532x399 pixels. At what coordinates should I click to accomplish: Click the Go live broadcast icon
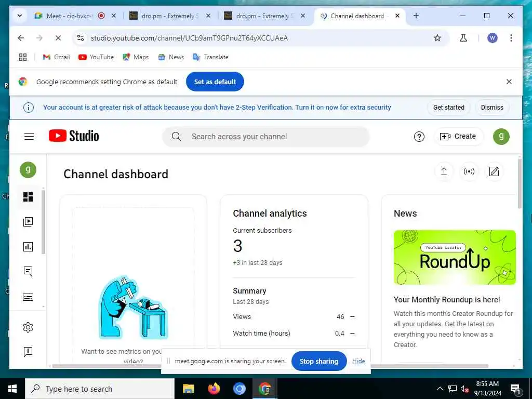point(469,171)
